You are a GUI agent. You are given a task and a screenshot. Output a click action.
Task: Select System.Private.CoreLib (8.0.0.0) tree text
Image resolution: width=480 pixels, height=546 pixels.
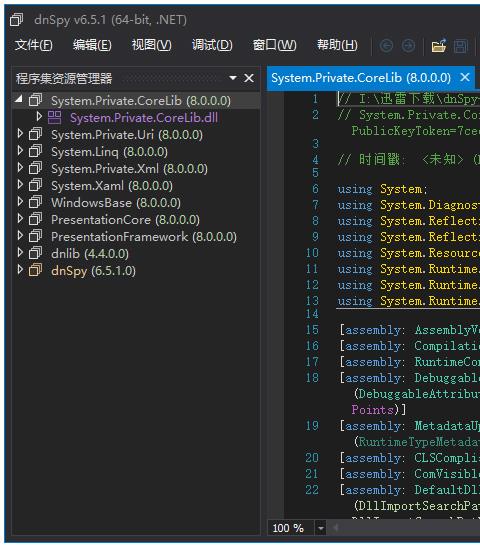click(x=141, y=101)
